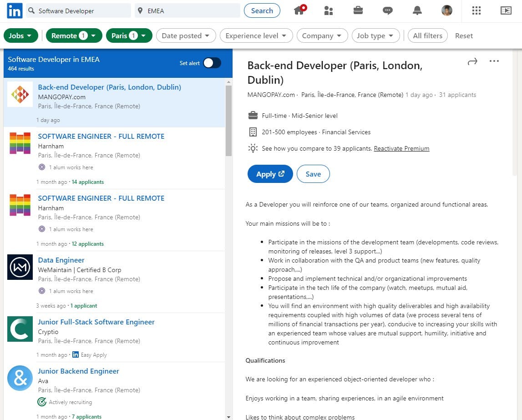
Task: Open the Work apps grid icon
Action: click(476, 10)
